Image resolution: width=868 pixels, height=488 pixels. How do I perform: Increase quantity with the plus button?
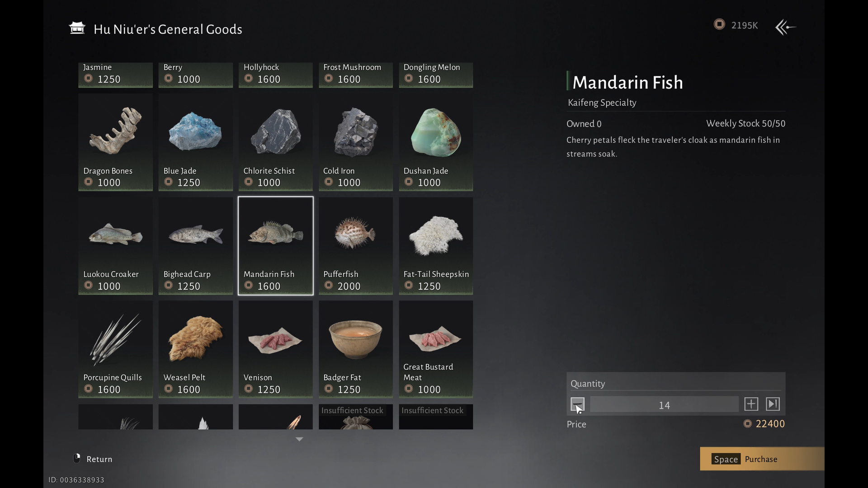[751, 404]
